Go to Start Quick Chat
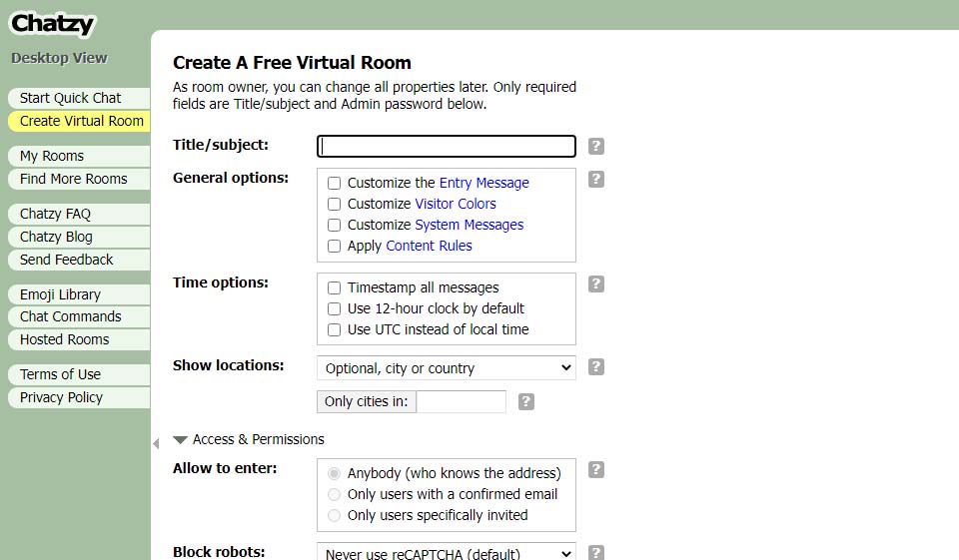Viewport: 959px width, 560px height. pos(70,98)
